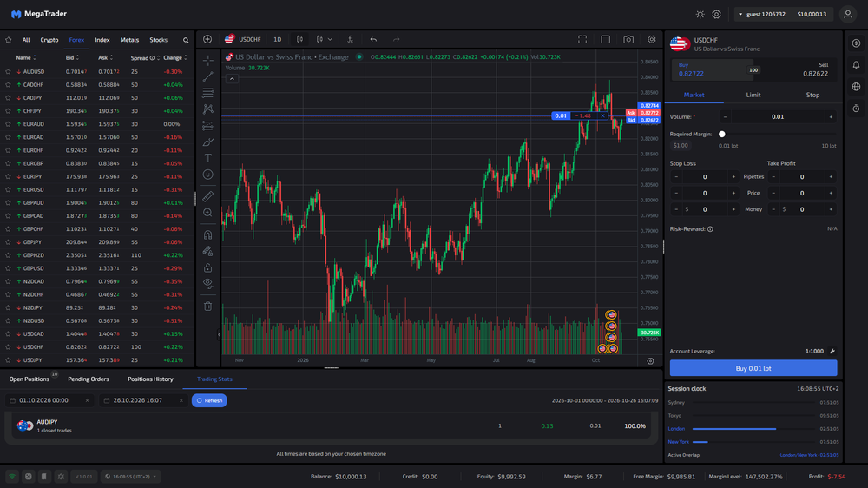This screenshot has width=868, height=488.
Task: Toggle the favorites star filter tab
Action: tap(9, 40)
